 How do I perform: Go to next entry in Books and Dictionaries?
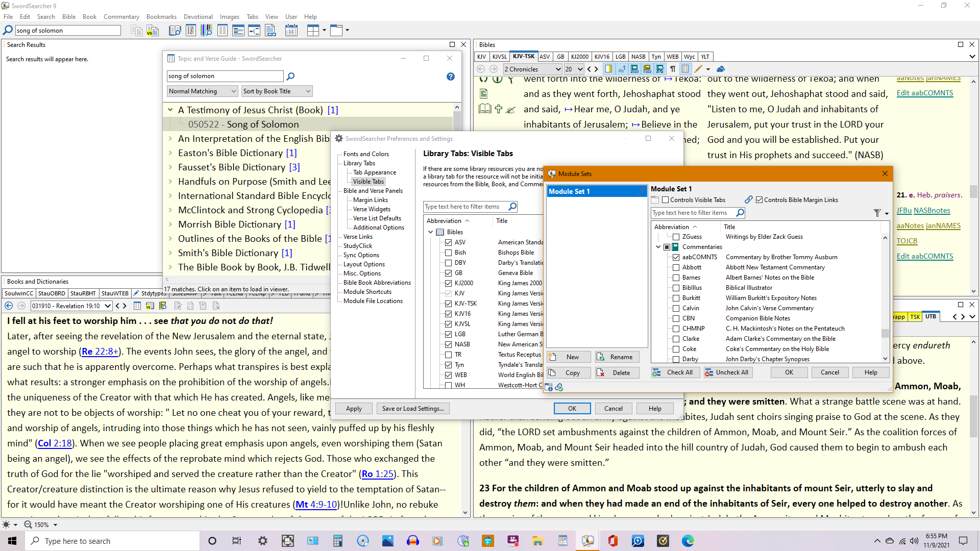pyautogui.click(x=125, y=306)
